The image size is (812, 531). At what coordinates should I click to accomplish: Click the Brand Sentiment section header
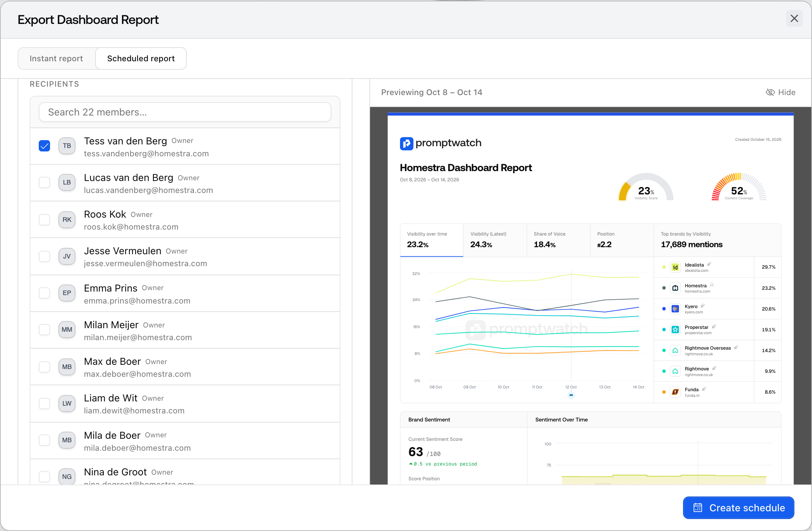pos(429,420)
